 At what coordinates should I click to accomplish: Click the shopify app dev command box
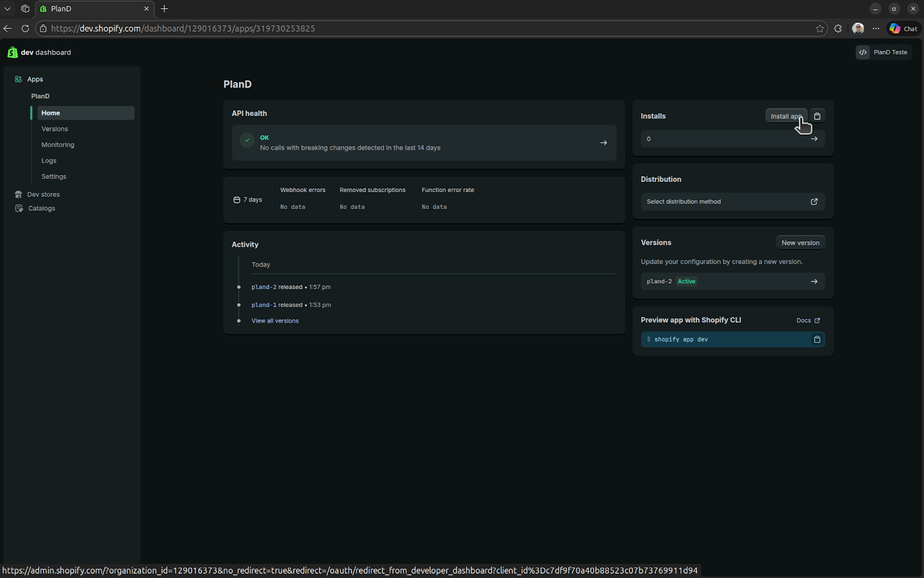coord(732,340)
